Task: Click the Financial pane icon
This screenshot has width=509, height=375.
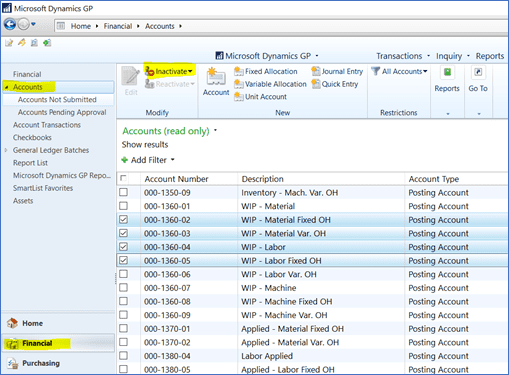Action: pos(13,343)
